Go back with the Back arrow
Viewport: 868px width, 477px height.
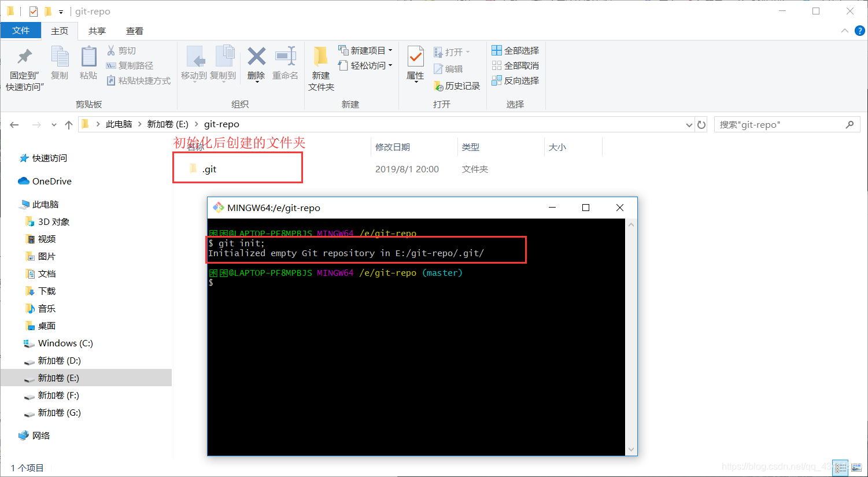pos(14,124)
